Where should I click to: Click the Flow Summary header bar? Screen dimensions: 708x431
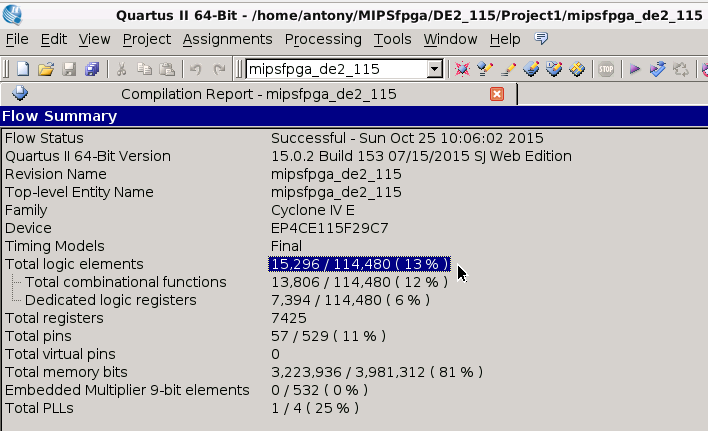click(x=354, y=116)
